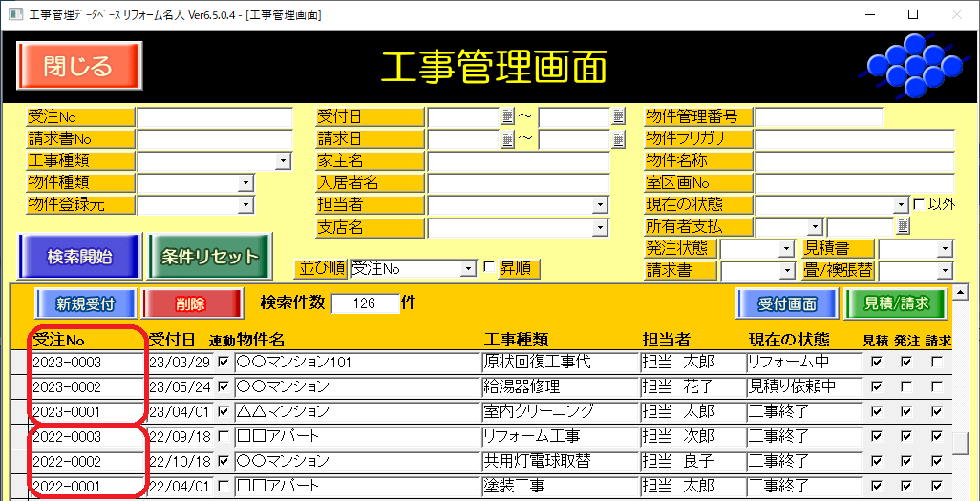Enable the 昇順 ascending order checkbox
Viewport: 980px width, 501px height.
pos(490,269)
